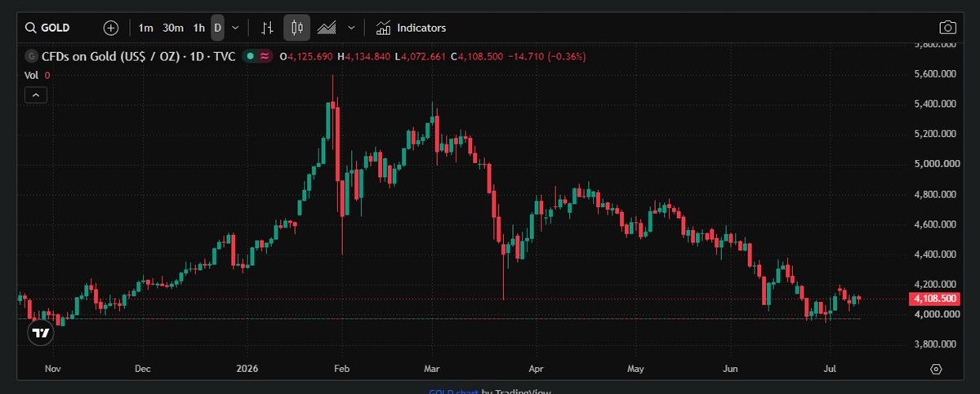Click the Vol indicator legend
This screenshot has width=980, height=394.
(x=37, y=75)
